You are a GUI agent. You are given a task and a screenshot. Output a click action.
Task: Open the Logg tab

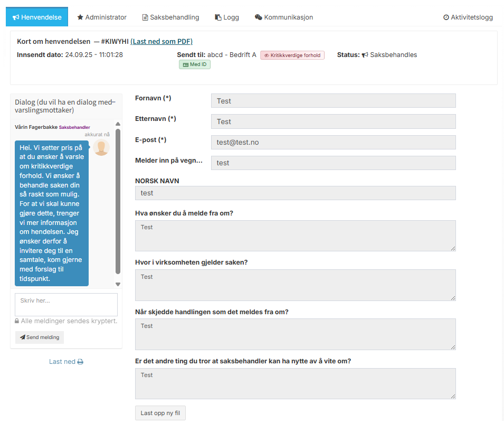pos(227,17)
